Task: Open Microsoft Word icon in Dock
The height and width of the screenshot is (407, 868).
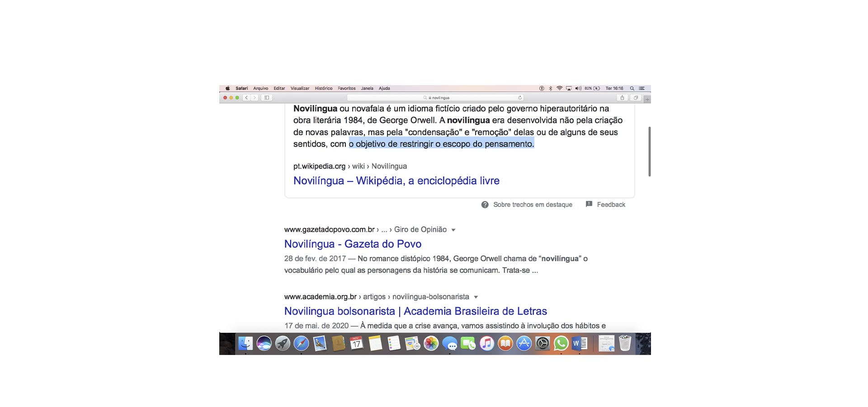Action: point(579,344)
